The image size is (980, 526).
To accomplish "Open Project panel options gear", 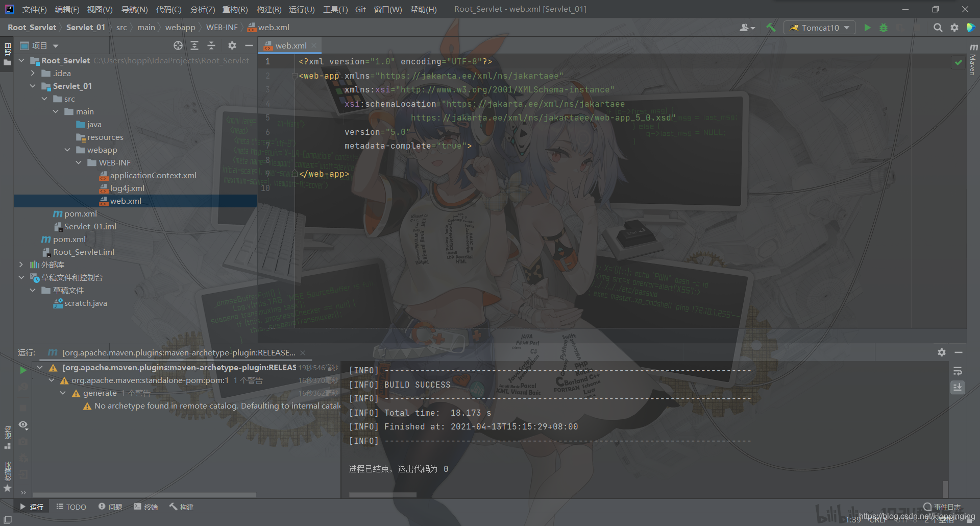I will [x=232, y=45].
